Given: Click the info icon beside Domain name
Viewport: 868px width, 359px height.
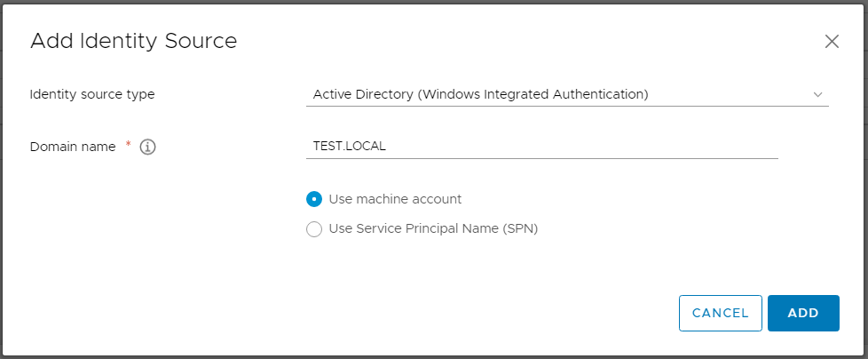Looking at the screenshot, I should pos(148,148).
